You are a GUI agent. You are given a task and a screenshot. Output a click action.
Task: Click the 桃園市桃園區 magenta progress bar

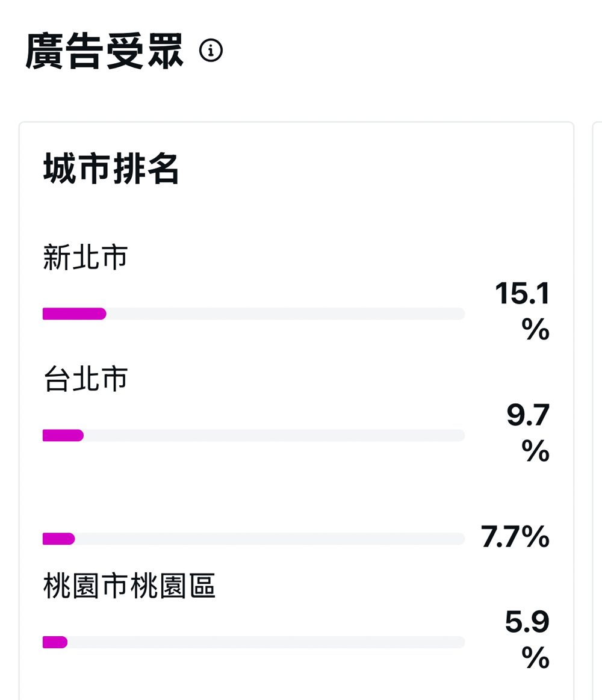pos(55,642)
